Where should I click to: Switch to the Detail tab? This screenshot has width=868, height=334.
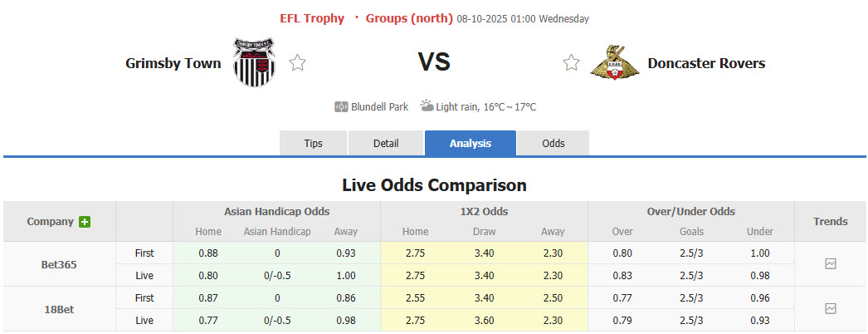tap(386, 144)
